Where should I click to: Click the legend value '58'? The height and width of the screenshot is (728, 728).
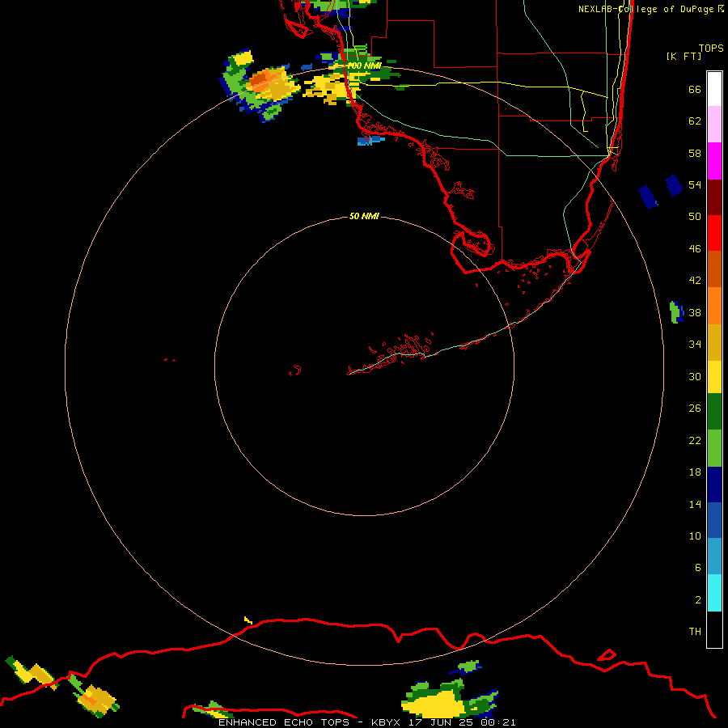click(695, 153)
